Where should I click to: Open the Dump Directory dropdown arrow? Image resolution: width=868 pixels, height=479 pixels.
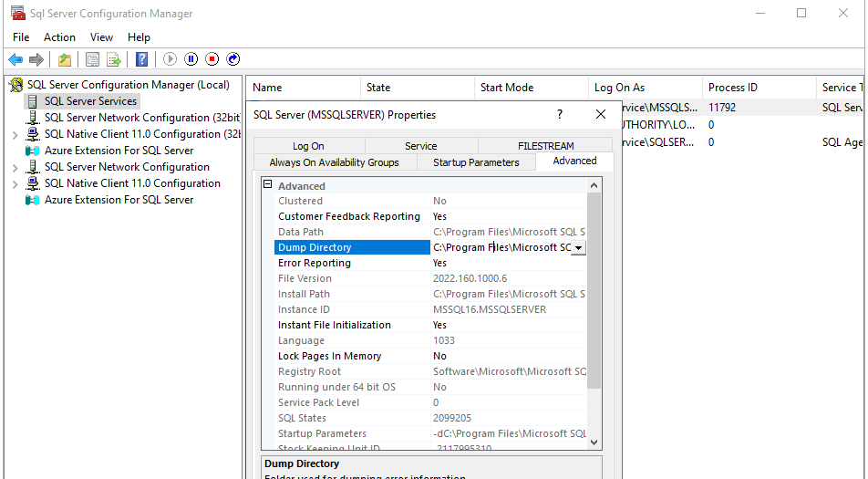[x=578, y=247]
